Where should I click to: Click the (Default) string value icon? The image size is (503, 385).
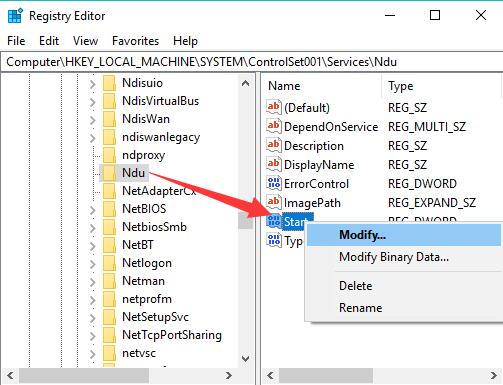coord(274,107)
